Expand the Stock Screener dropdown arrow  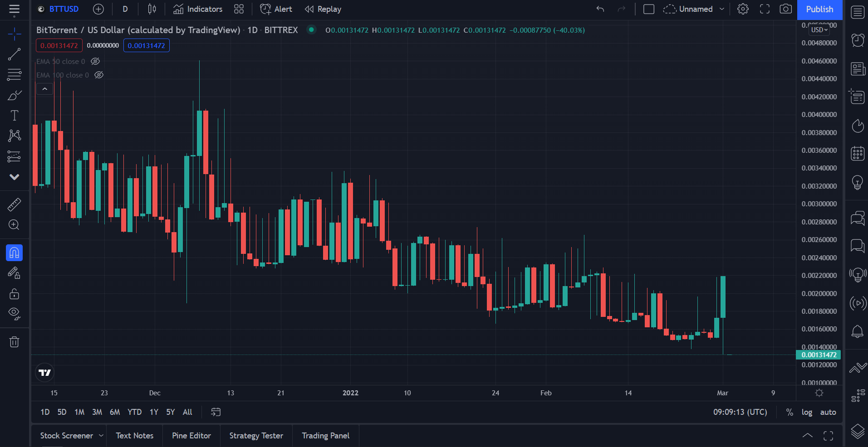click(x=101, y=436)
